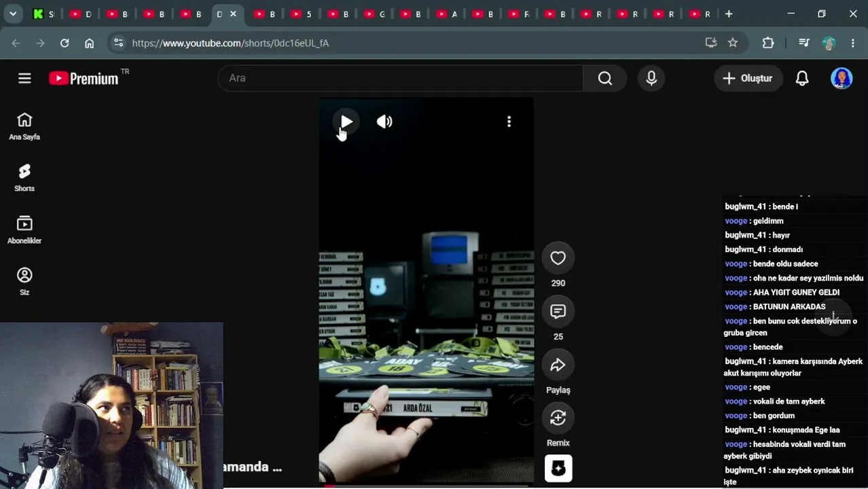Click chat message 'vokali de tam ayberk'
Viewport: 868px width, 489px height.
pyautogui.click(x=789, y=401)
